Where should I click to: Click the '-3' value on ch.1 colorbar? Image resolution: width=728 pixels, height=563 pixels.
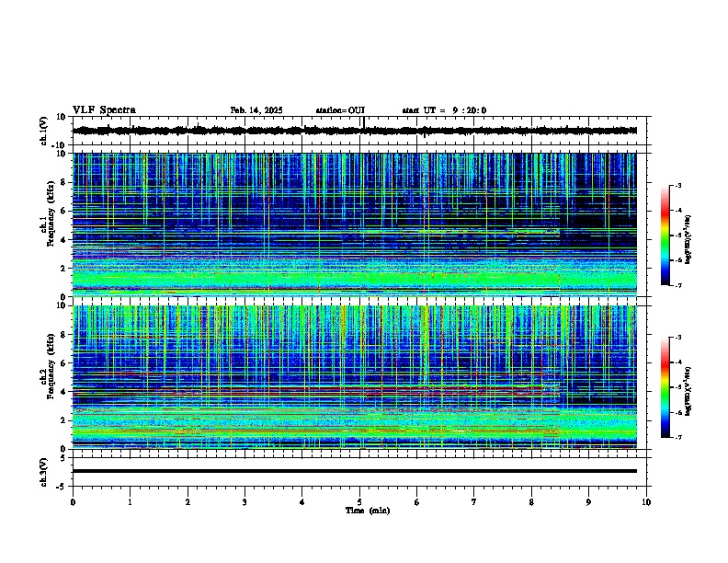[x=677, y=185]
